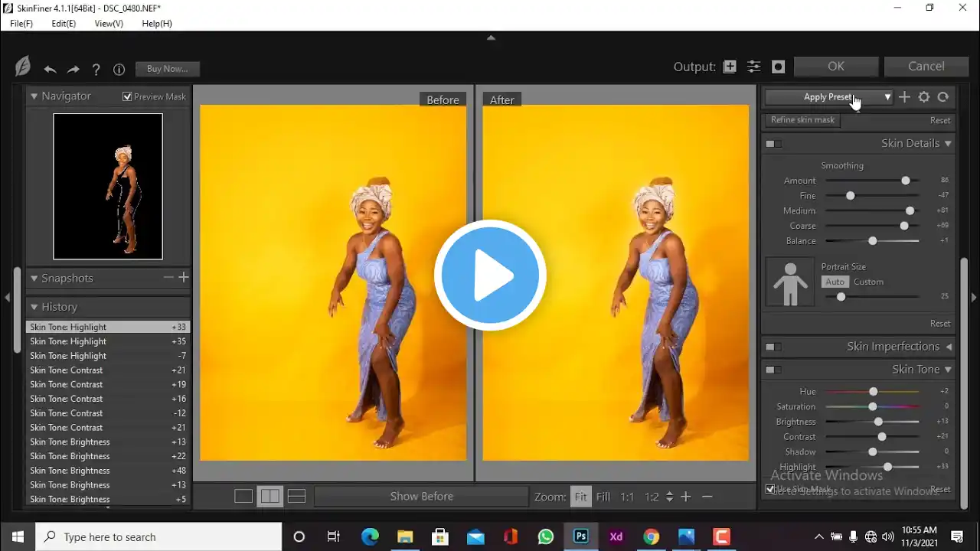
Task: Collapse the History panel
Action: point(34,307)
